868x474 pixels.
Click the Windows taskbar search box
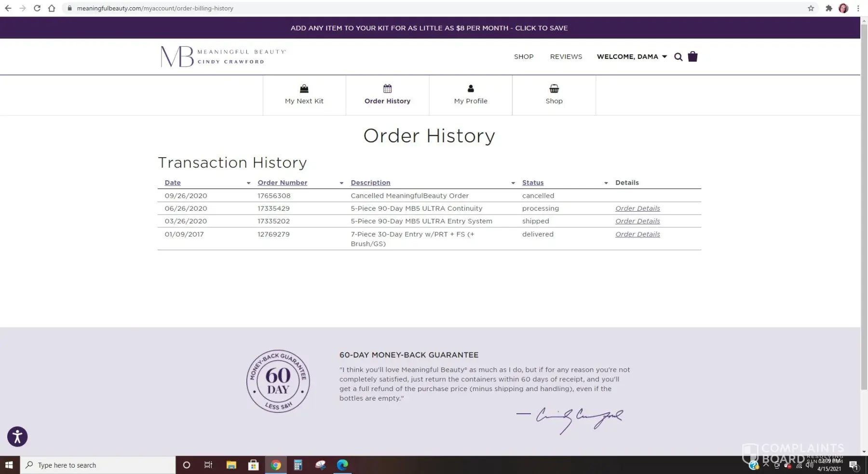click(x=98, y=465)
